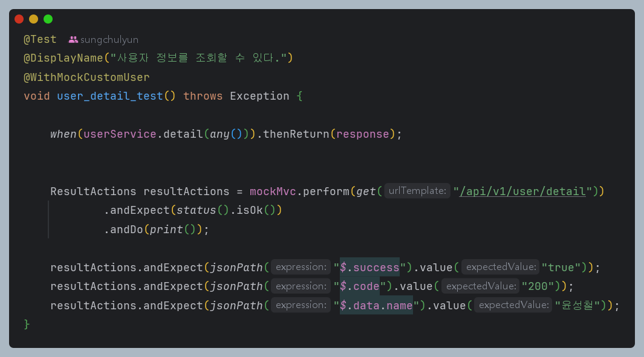Click the user_detail_test method name
644x357 pixels.
click(x=109, y=95)
